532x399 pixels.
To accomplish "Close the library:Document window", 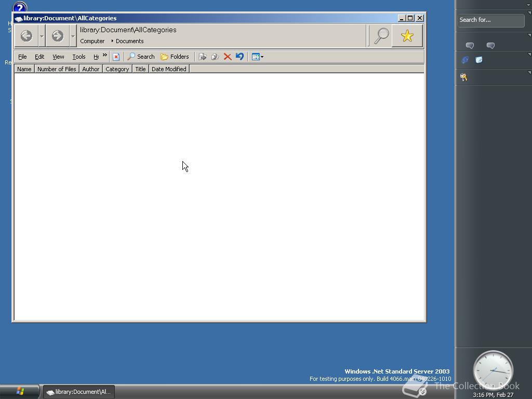I will 420,18.
